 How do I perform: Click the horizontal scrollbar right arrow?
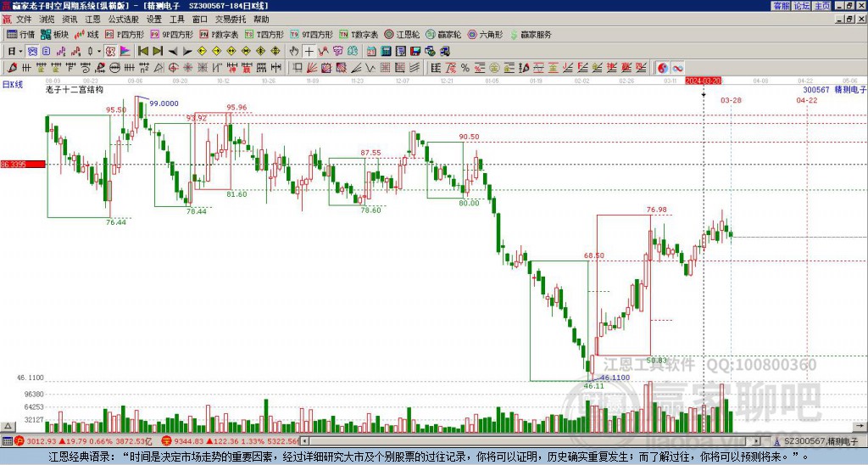[x=757, y=441]
